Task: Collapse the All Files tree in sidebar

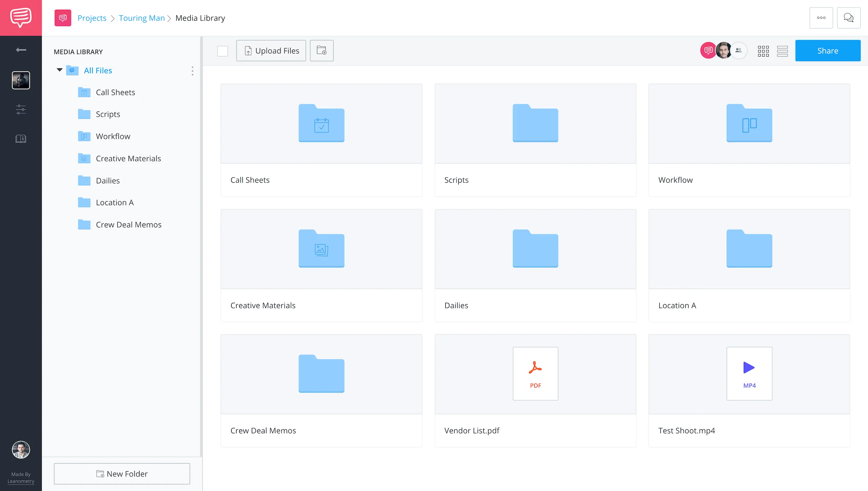Action: 59,70
